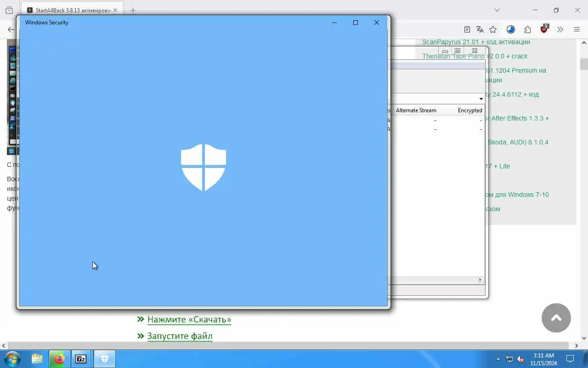Click the Windows Security window title

tap(47, 23)
